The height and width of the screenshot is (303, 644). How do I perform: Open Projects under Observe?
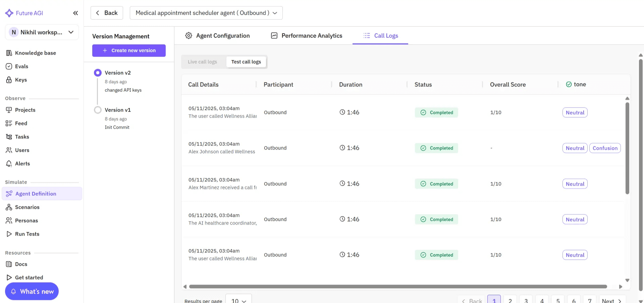pyautogui.click(x=25, y=110)
